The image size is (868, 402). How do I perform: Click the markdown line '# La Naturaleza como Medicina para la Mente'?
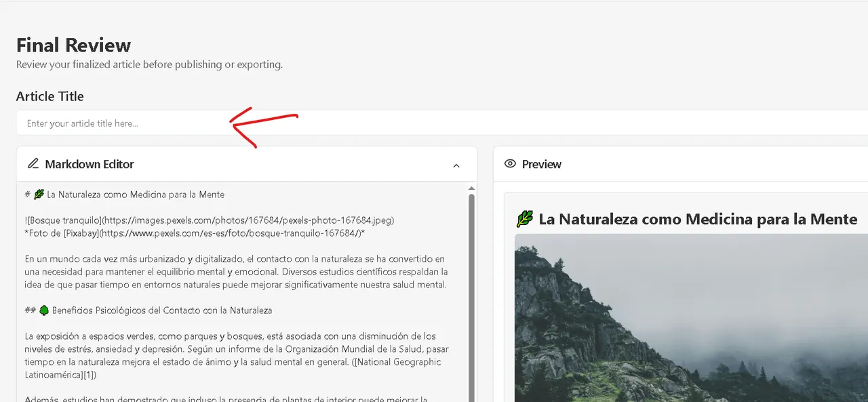click(x=125, y=195)
